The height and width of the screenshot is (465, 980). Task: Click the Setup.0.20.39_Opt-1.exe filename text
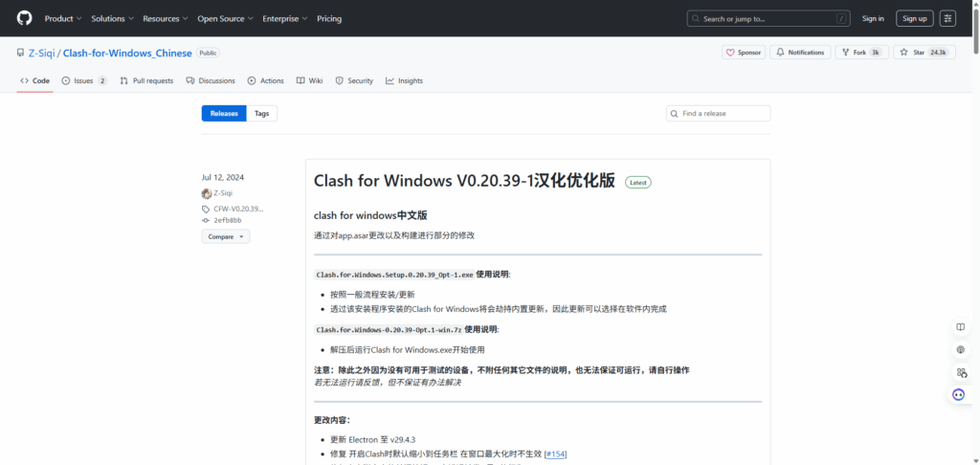click(x=394, y=275)
